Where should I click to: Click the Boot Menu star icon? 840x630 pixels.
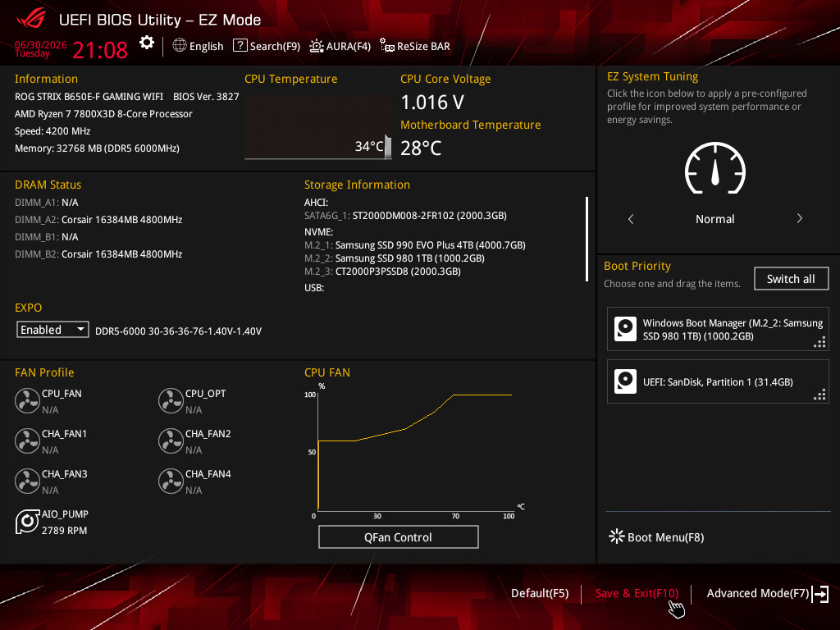click(x=617, y=536)
